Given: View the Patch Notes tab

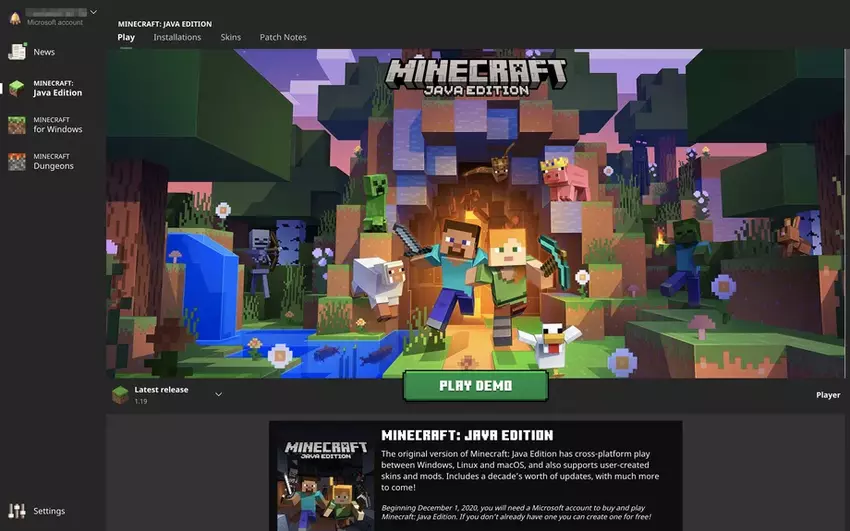Looking at the screenshot, I should [283, 37].
